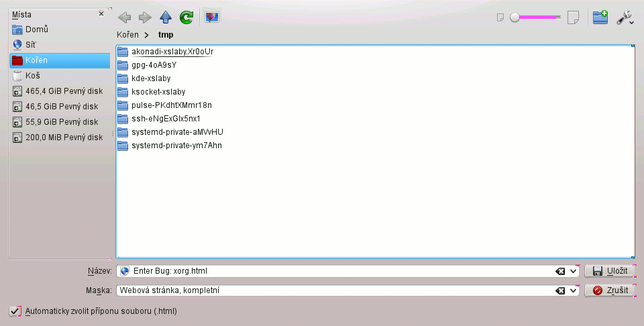Image resolution: width=644 pixels, height=326 pixels.
Task: Click the Back navigation arrow
Action: (x=124, y=17)
